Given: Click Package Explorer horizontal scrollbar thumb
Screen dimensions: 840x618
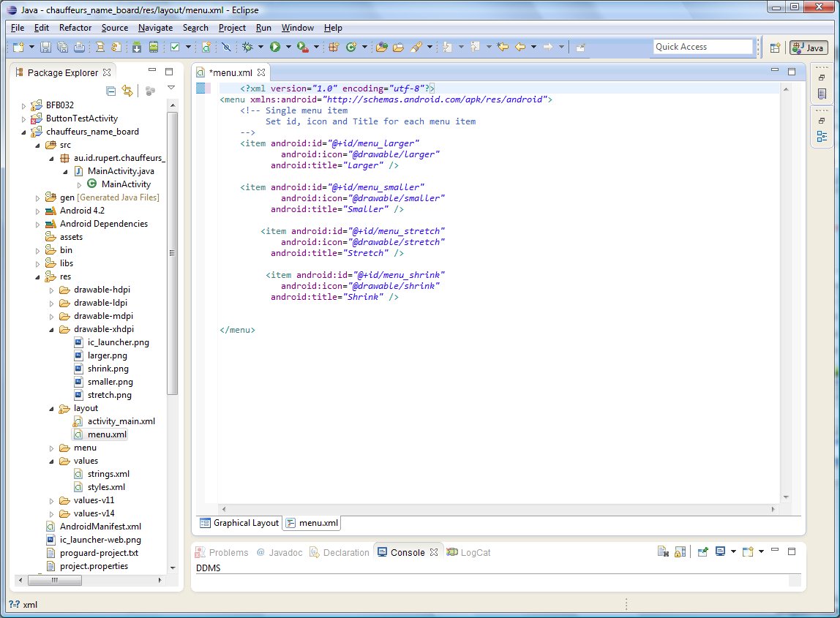Looking at the screenshot, I should pos(55,580).
